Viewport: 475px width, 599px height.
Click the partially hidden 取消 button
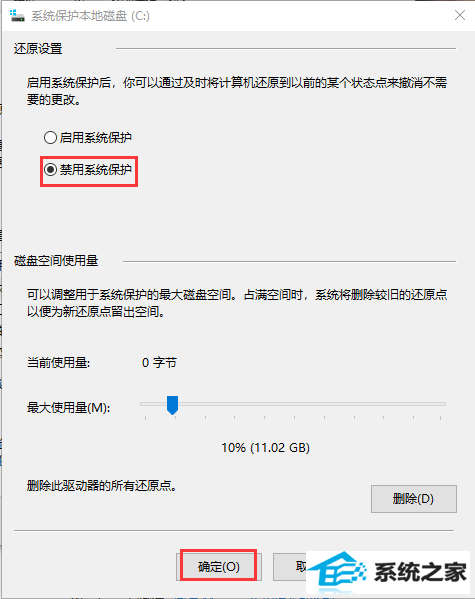point(290,567)
